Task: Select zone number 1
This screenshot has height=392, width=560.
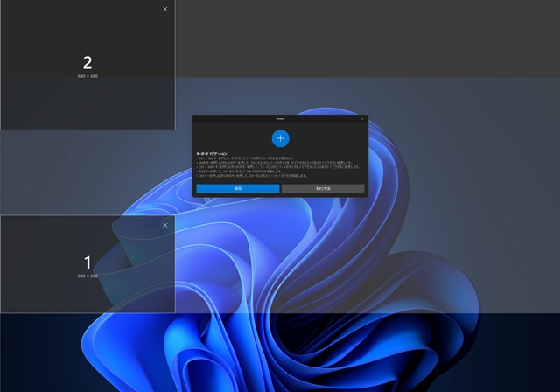Action: pyautogui.click(x=87, y=262)
